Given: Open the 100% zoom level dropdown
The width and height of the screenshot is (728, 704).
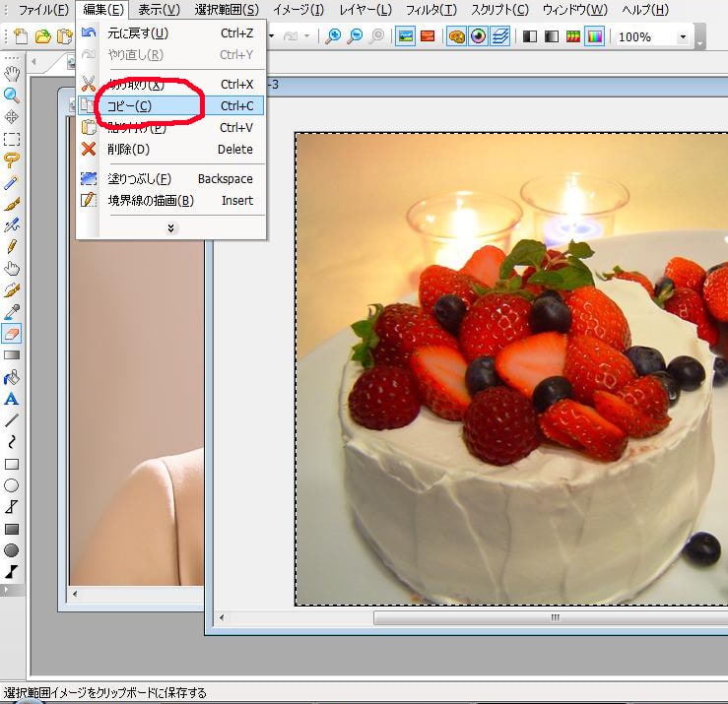Looking at the screenshot, I should (683, 36).
